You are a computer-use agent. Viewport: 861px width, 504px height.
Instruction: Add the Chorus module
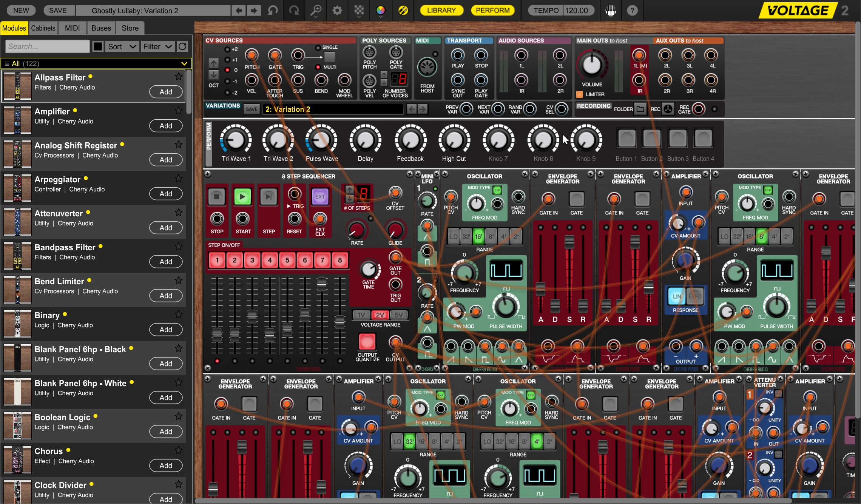point(166,465)
